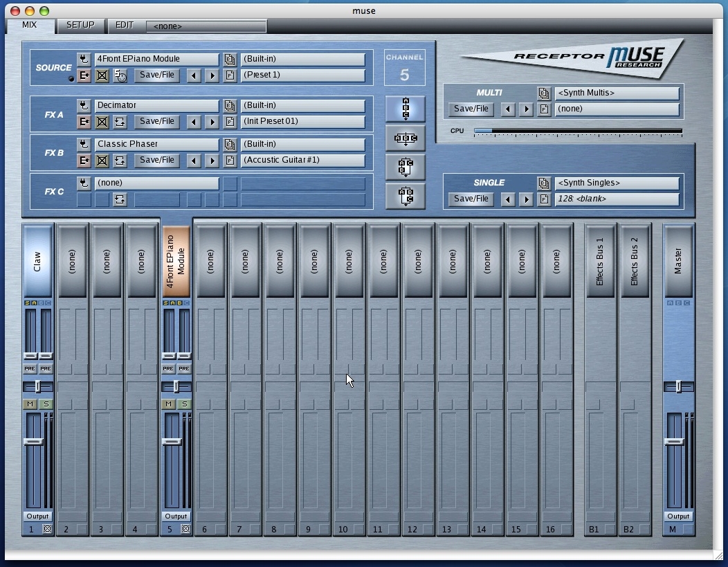Open the <Synth Multis> bank dropdown
Viewport: 728px width, 567px height.
tap(617, 93)
